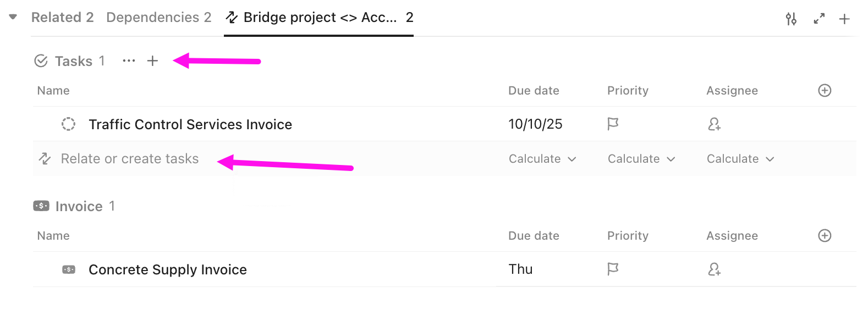
Task: Add a task with Tasks plus icon
Action: [x=152, y=61]
